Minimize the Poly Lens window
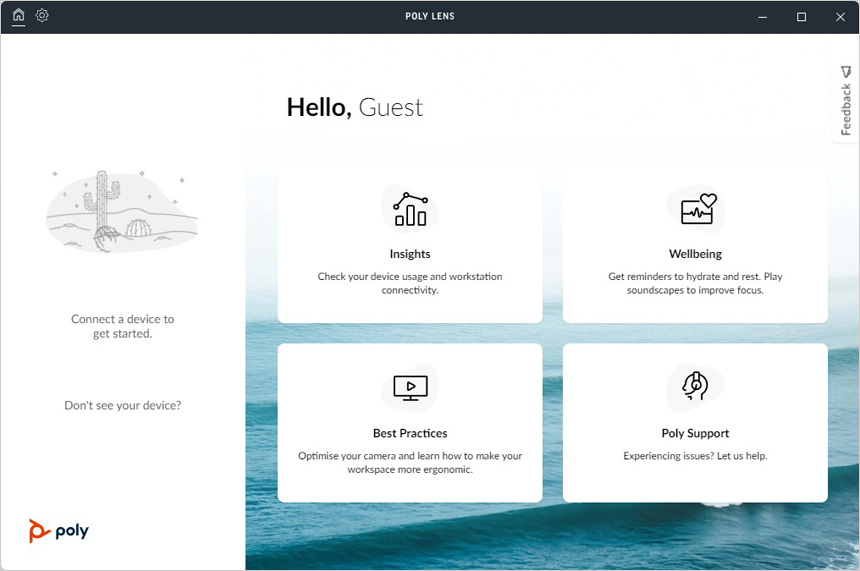The width and height of the screenshot is (860, 571). click(x=762, y=17)
